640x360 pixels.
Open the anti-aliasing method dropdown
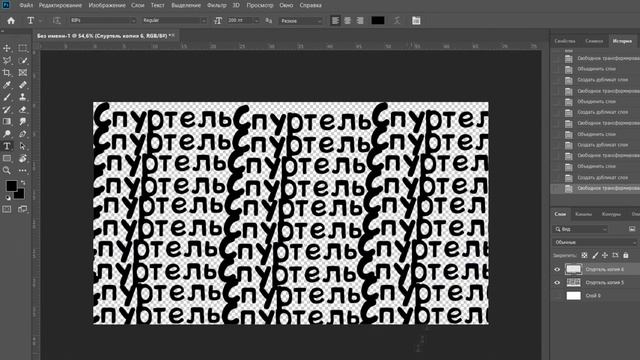(301, 20)
